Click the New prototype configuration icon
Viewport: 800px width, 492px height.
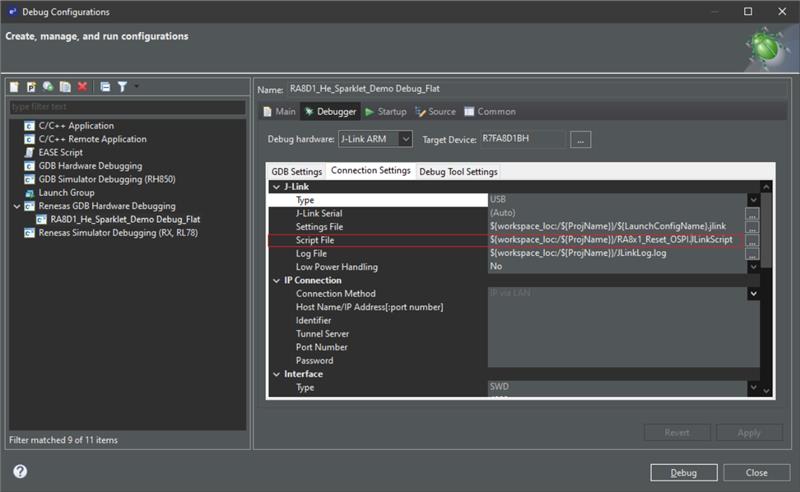coord(30,88)
